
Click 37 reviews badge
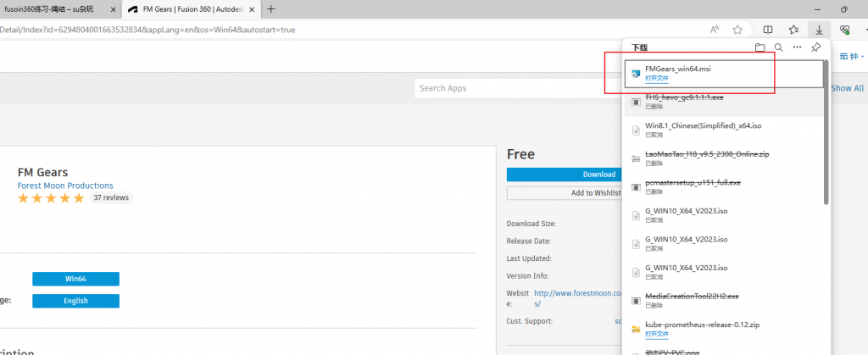click(x=111, y=197)
